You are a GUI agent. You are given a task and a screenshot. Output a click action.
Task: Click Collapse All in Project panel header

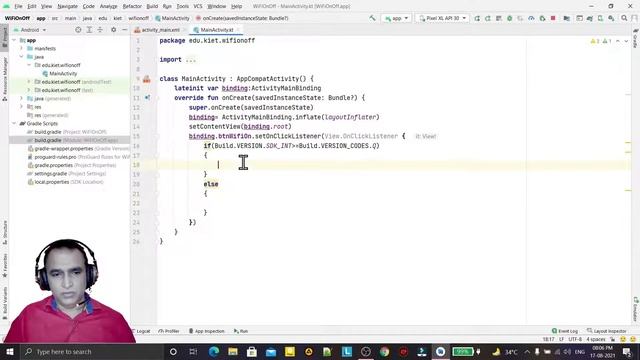tap(100, 30)
